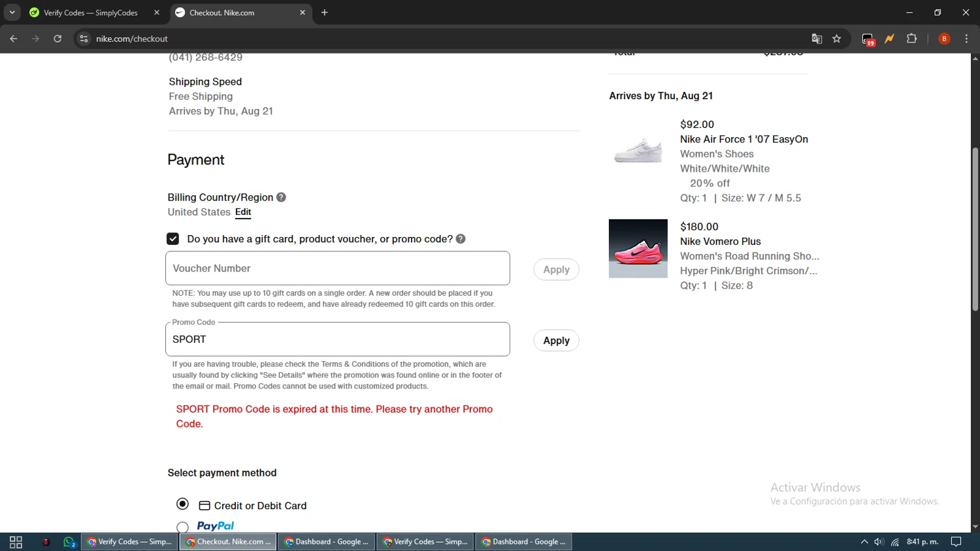Click the scrollbar down arrow
The height and width of the screenshot is (551, 980).
[x=975, y=527]
